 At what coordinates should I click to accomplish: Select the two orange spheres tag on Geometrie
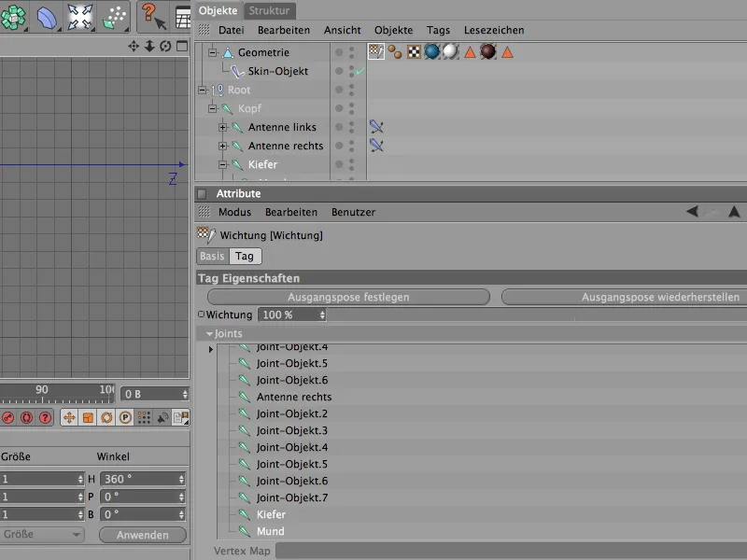pyautogui.click(x=395, y=52)
